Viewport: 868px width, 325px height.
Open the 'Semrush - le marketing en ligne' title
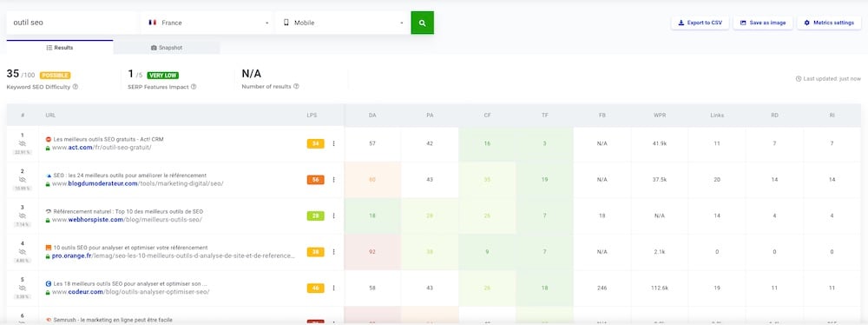coord(113,320)
